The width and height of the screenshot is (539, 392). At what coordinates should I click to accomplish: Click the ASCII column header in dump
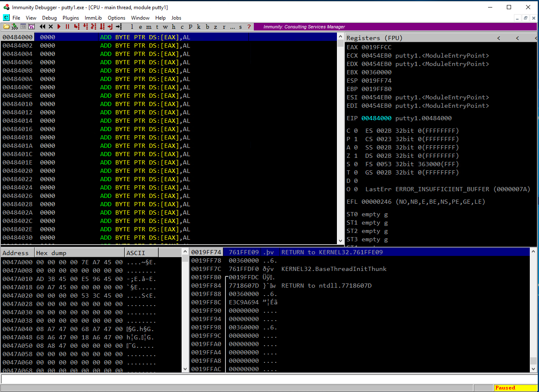pyautogui.click(x=142, y=253)
